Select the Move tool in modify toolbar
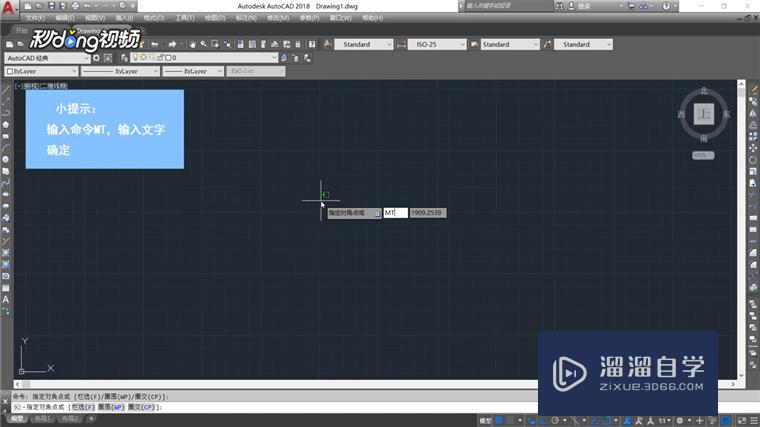 pyautogui.click(x=753, y=148)
